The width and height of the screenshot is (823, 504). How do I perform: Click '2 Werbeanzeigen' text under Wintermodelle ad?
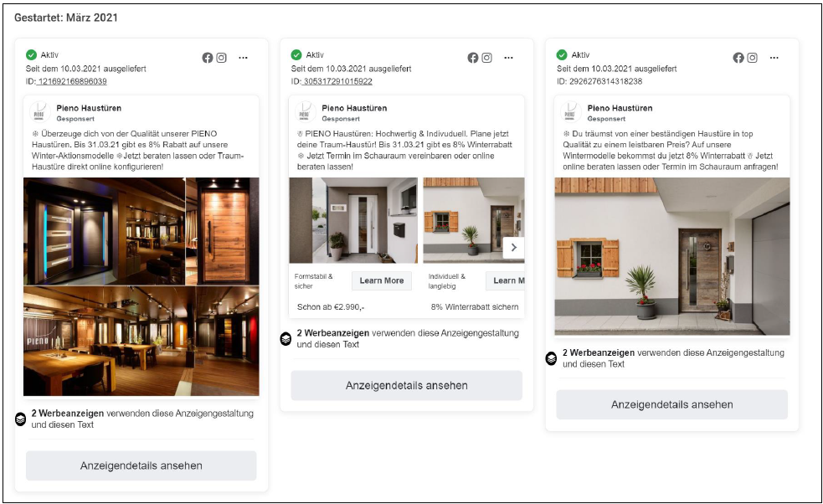[x=599, y=352]
